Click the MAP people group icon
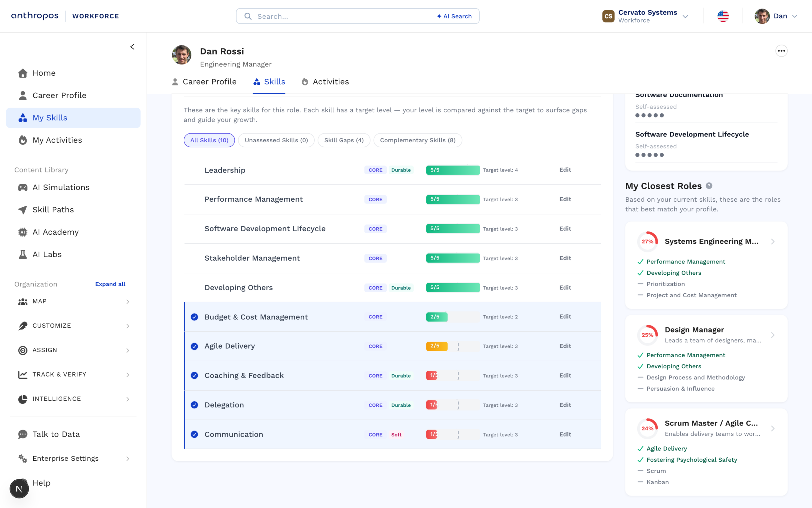The height and width of the screenshot is (508, 812). [23, 301]
